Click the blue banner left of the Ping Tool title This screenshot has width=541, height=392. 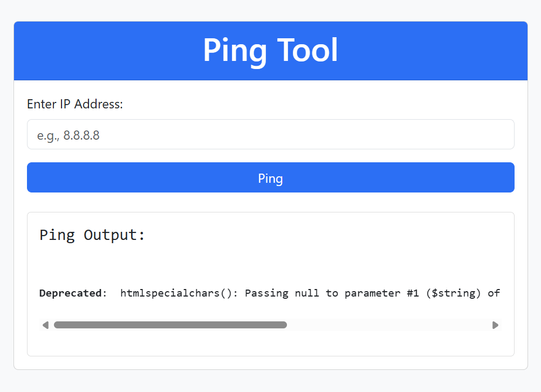(x=107, y=51)
